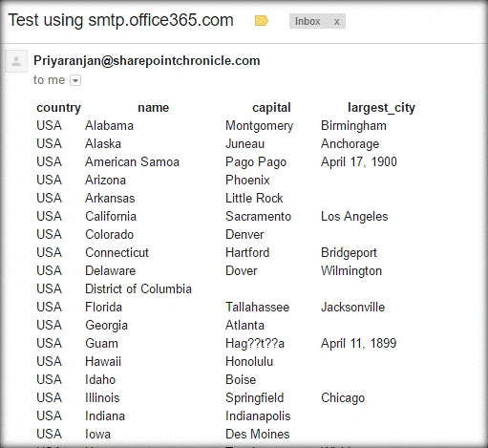Click 'USA' in the District of Columbia row

coord(49,288)
